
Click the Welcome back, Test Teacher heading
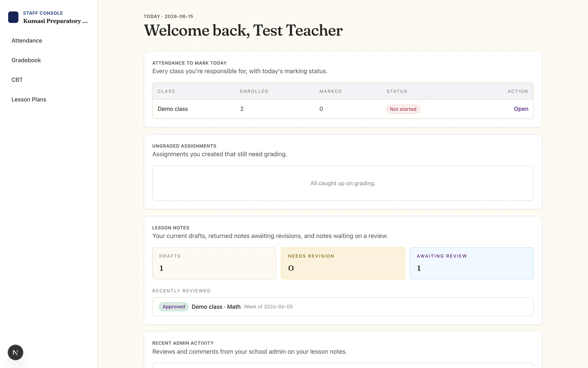(x=243, y=30)
